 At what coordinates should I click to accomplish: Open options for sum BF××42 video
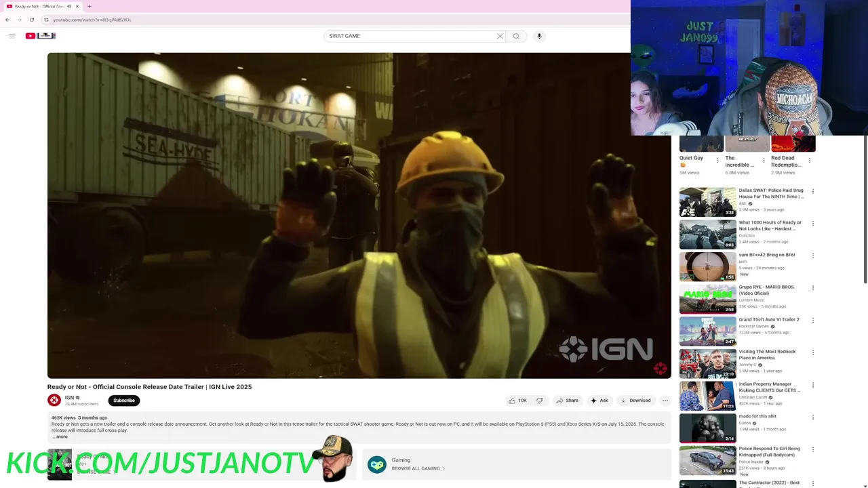tap(813, 256)
